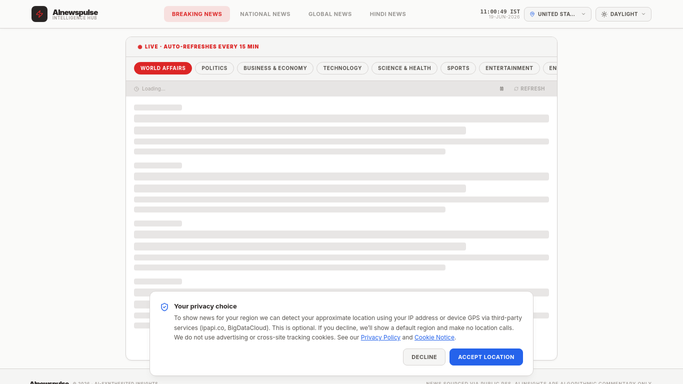Click the sun icon for Daylight theme
Image resolution: width=683 pixels, height=384 pixels.
pyautogui.click(x=604, y=14)
